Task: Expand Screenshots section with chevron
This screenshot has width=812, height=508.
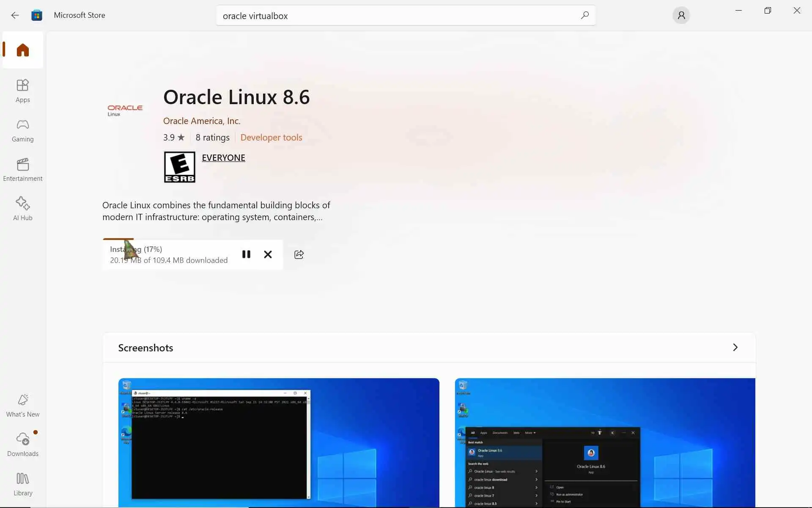Action: tap(735, 347)
